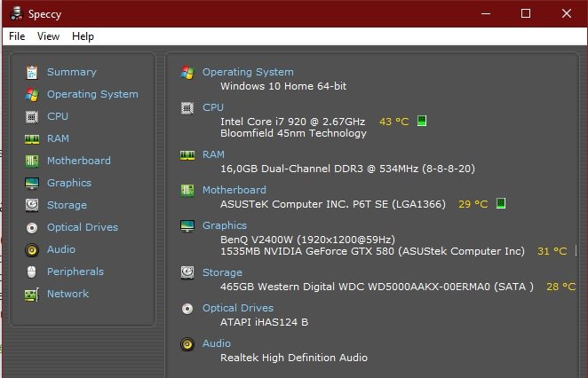Click the green CPU temperature indicator
Image resolution: width=588 pixels, height=378 pixels.
tap(422, 121)
